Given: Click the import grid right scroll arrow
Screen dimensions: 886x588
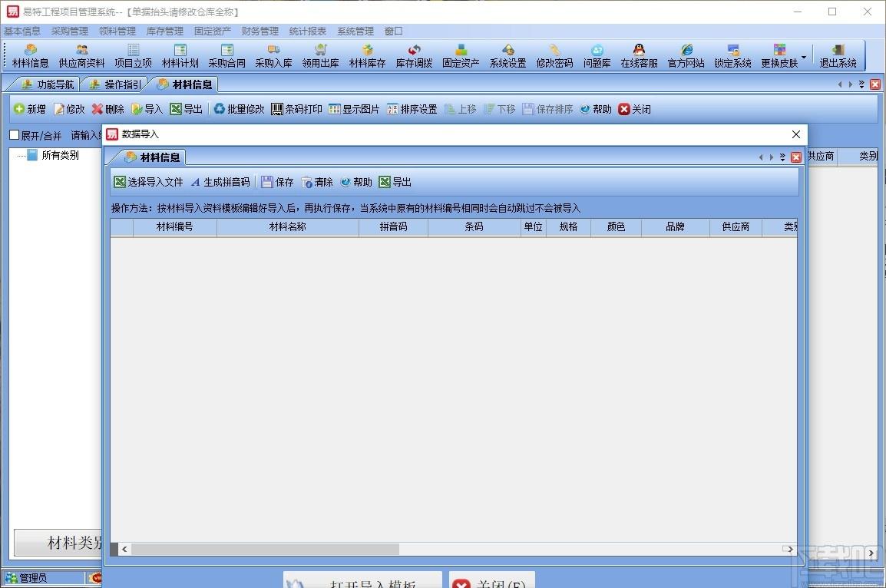Looking at the screenshot, I should pos(790,549).
